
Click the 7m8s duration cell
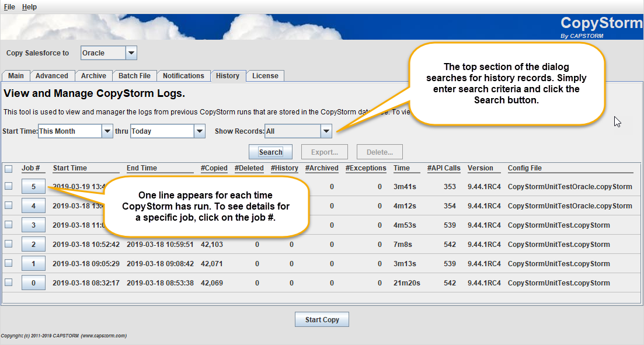pos(402,245)
